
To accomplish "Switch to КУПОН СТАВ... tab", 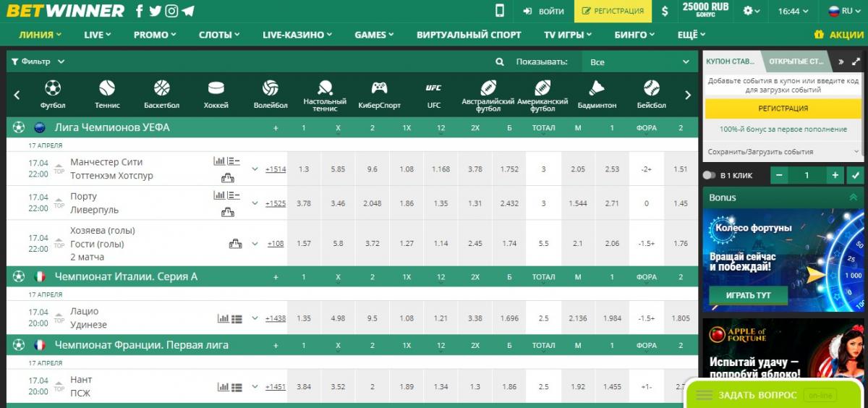I will (731, 61).
